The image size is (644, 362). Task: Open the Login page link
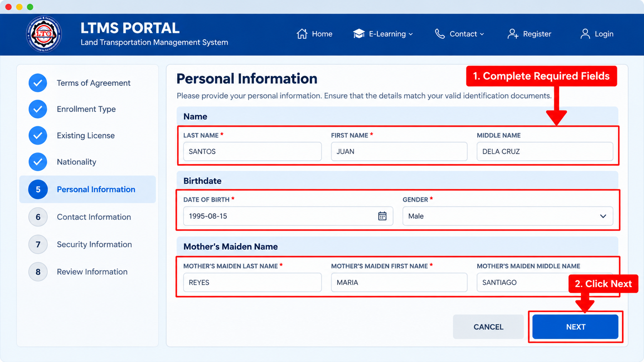[x=597, y=34]
